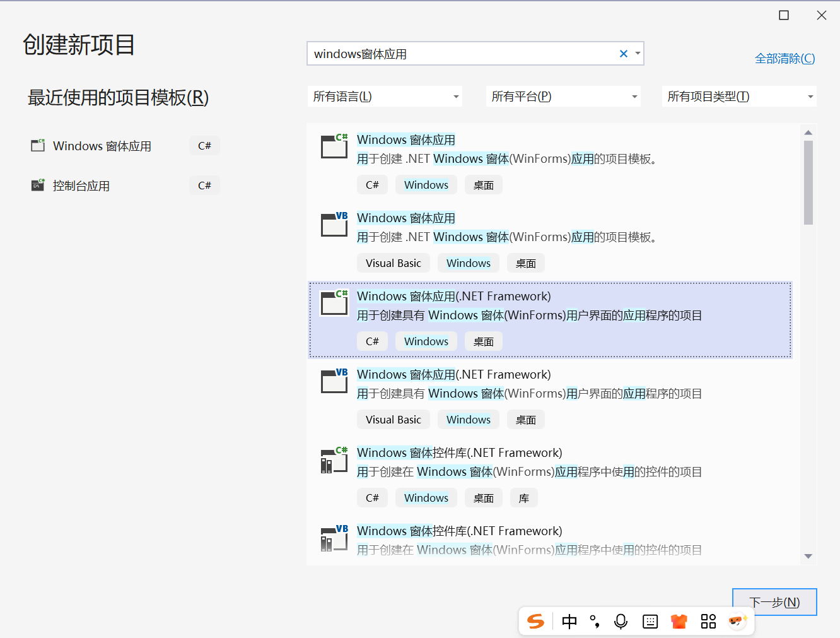Select recent template Windows 窗体应用
The image size is (840, 638).
point(102,146)
